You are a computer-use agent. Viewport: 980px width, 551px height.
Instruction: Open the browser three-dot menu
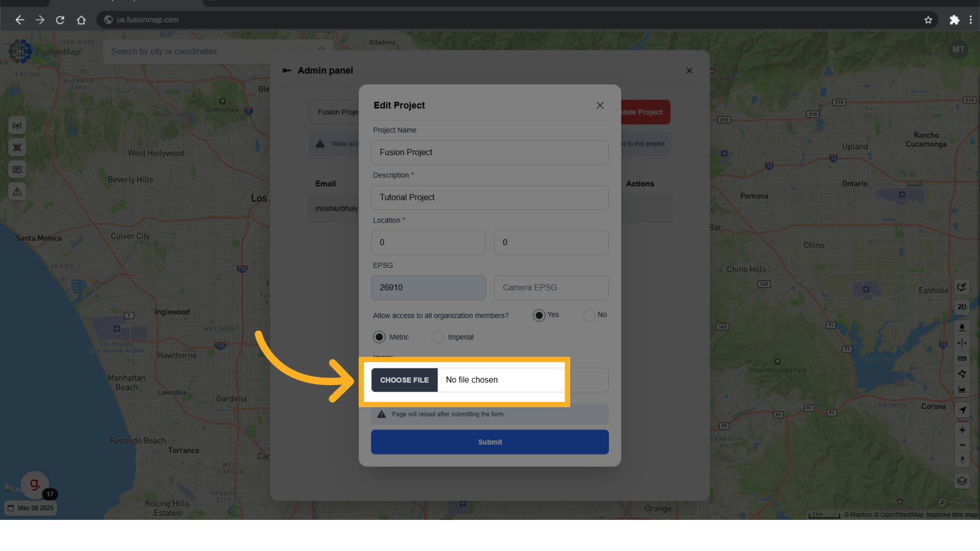(971, 20)
